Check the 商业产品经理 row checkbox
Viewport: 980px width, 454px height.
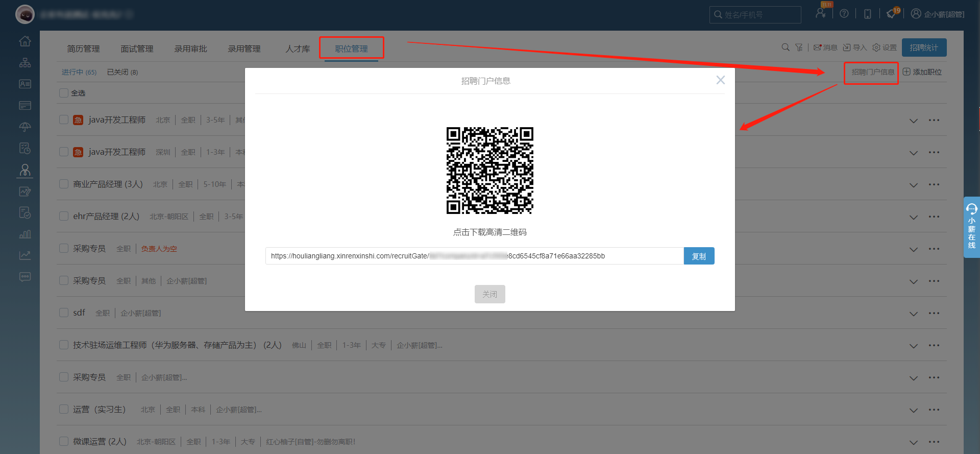(64, 184)
